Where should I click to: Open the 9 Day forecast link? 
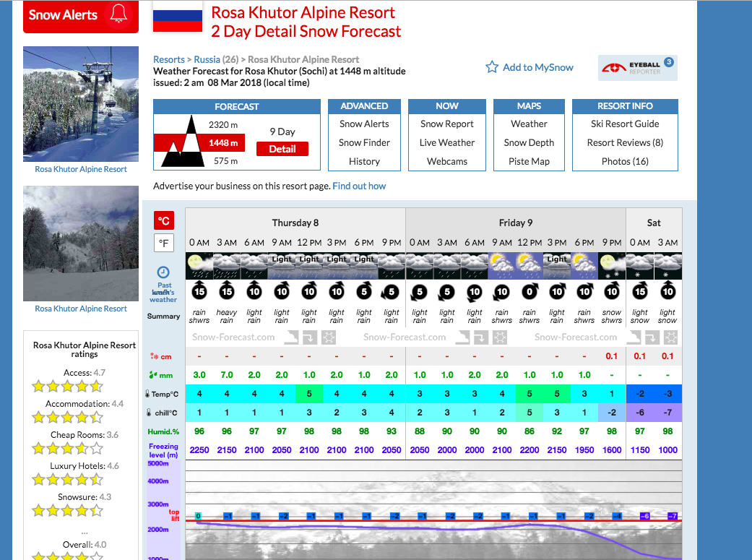282,132
